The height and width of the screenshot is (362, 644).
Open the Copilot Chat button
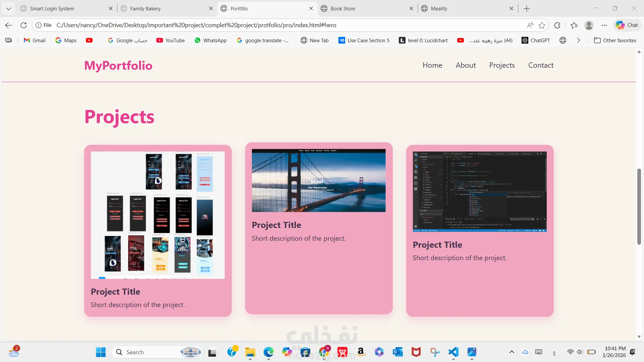(627, 25)
